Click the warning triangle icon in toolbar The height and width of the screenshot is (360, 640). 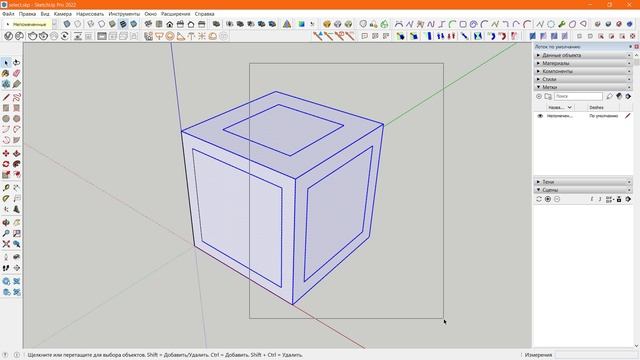click(287, 24)
